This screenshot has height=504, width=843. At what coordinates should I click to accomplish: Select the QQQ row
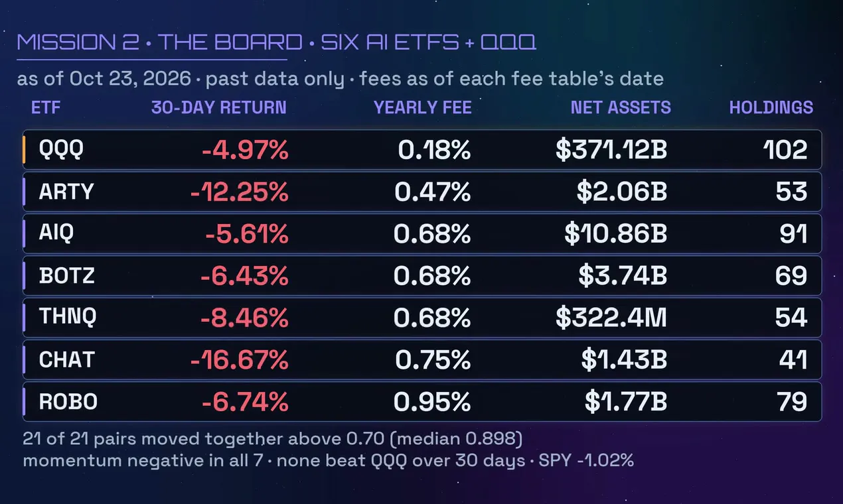click(422, 150)
